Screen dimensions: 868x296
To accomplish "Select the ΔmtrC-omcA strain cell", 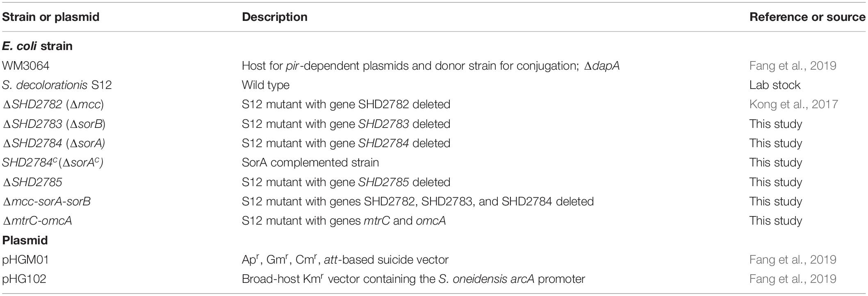I will tap(37, 221).
